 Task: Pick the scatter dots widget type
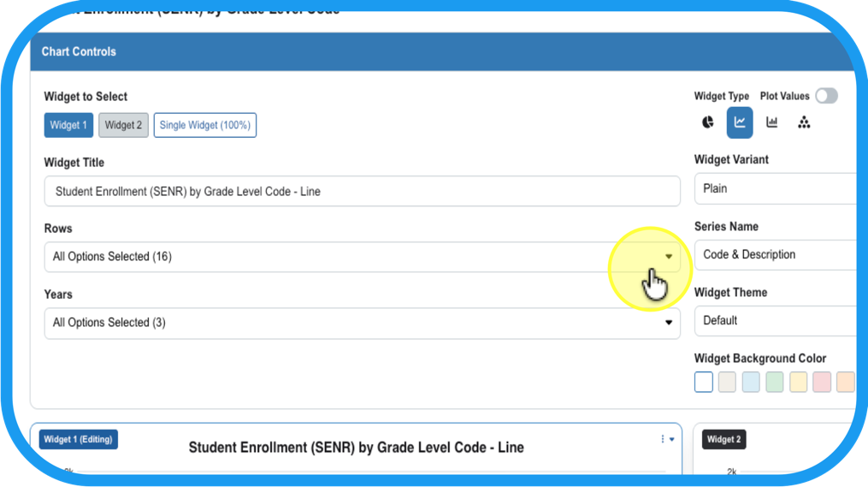pos(803,122)
